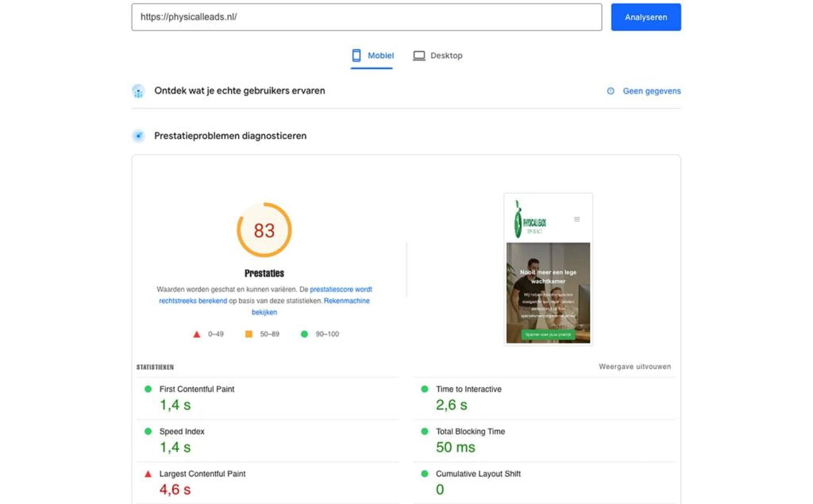This screenshot has height=504, width=813.
Task: Click the green dot legend marker for 90-100
Action: pos(302,333)
